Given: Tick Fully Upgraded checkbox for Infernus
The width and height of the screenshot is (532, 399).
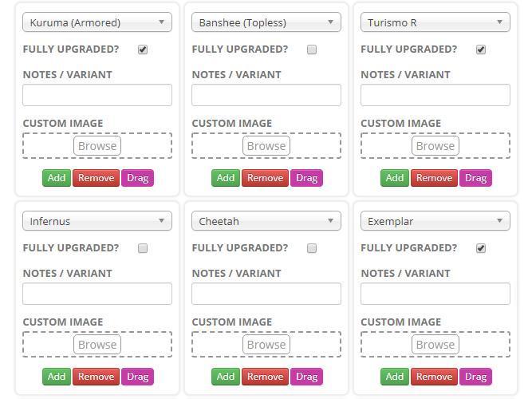Looking at the screenshot, I should pos(143,248).
